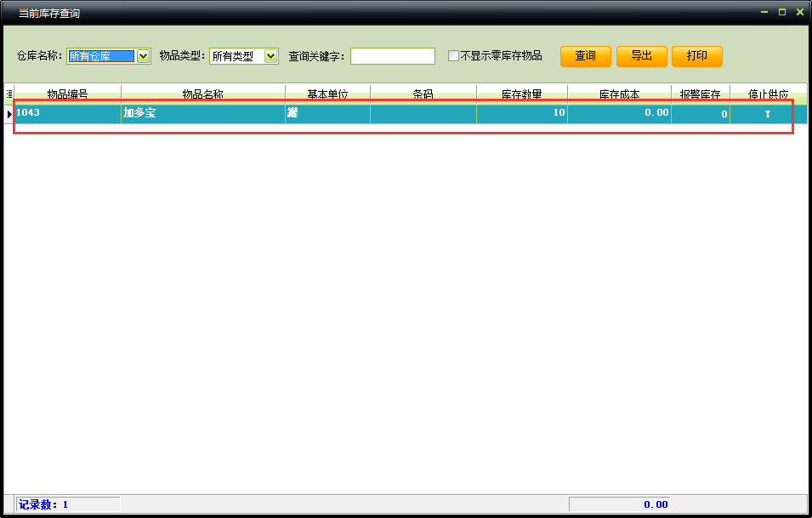This screenshot has height=518, width=812.
Task: Select the 加多宝 item name cell
Action: pyautogui.click(x=202, y=113)
